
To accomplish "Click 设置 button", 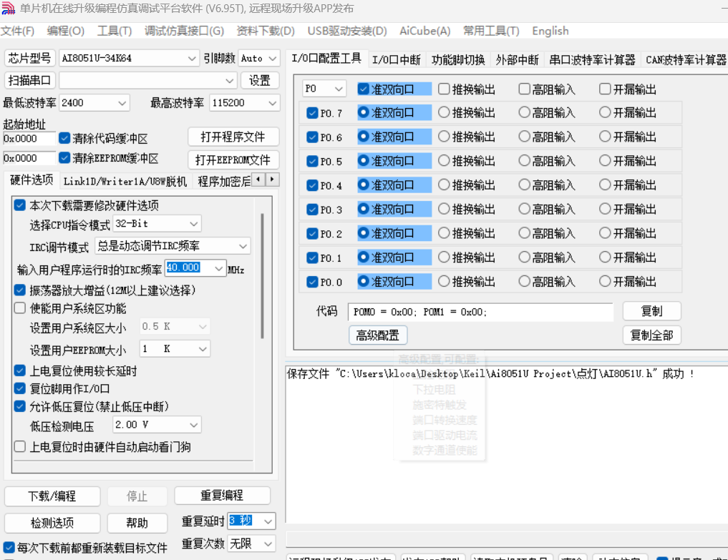I will point(260,80).
